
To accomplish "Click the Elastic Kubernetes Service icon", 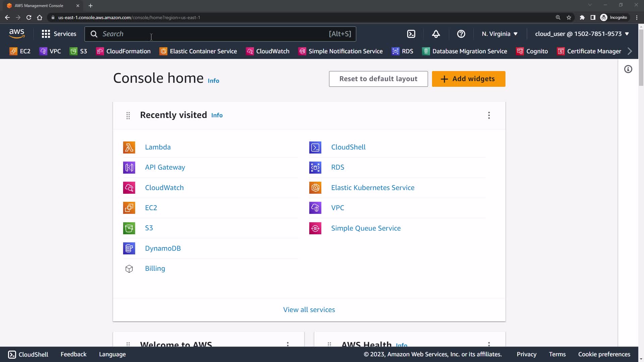I will [315, 188].
